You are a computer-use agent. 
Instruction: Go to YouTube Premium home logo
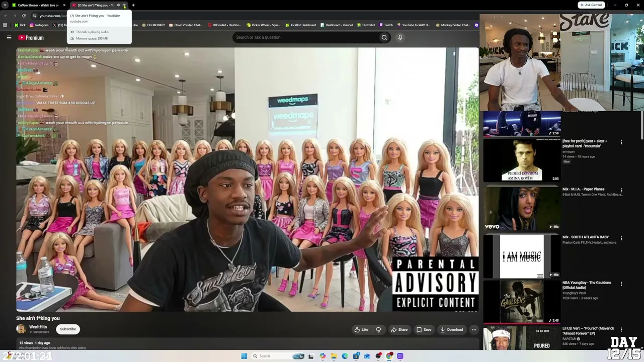31,38
